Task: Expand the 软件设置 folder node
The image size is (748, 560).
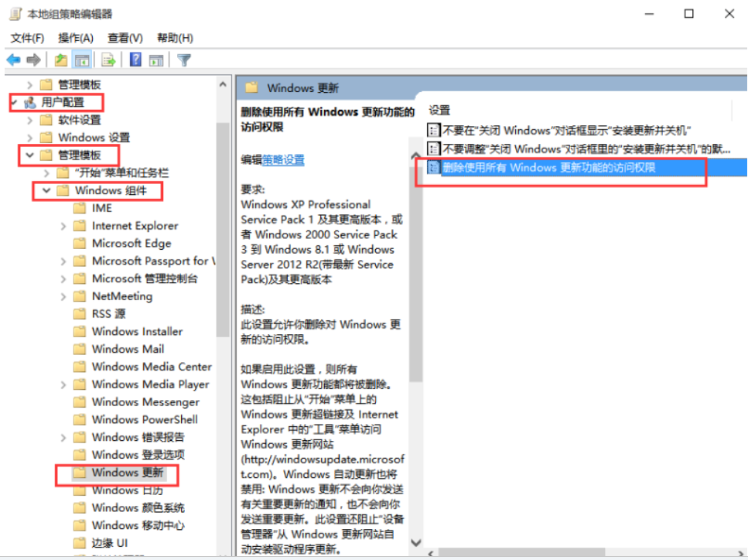Action: tap(30, 120)
